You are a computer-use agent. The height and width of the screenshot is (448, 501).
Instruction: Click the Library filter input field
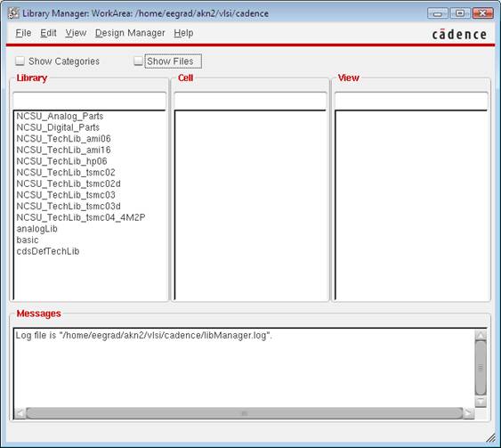click(90, 101)
